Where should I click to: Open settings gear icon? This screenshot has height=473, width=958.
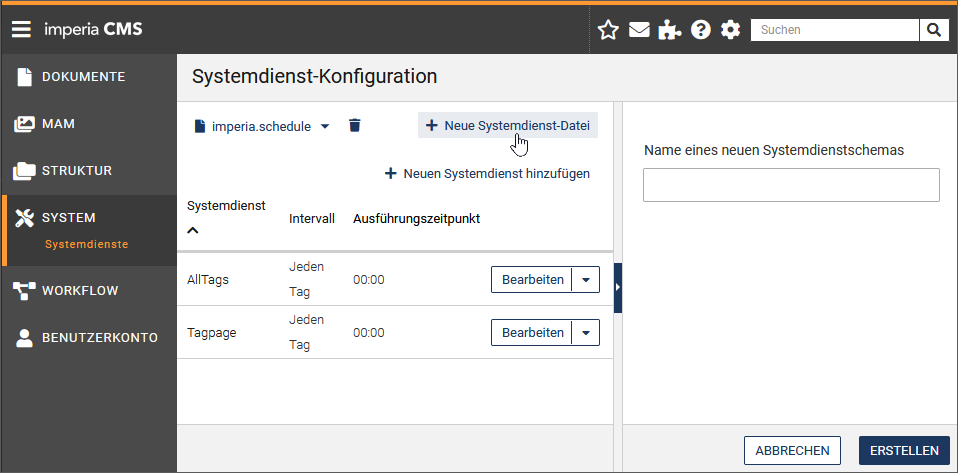pyautogui.click(x=731, y=30)
